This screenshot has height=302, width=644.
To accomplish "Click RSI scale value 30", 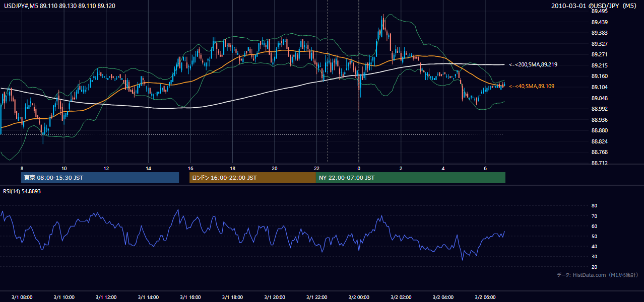I will [594, 257].
